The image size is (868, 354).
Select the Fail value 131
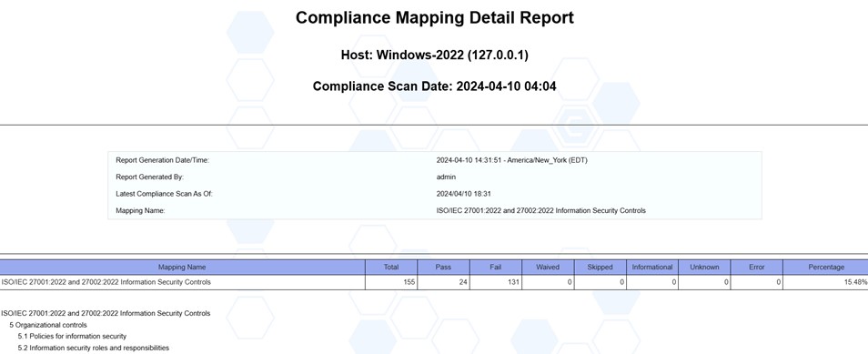513,282
